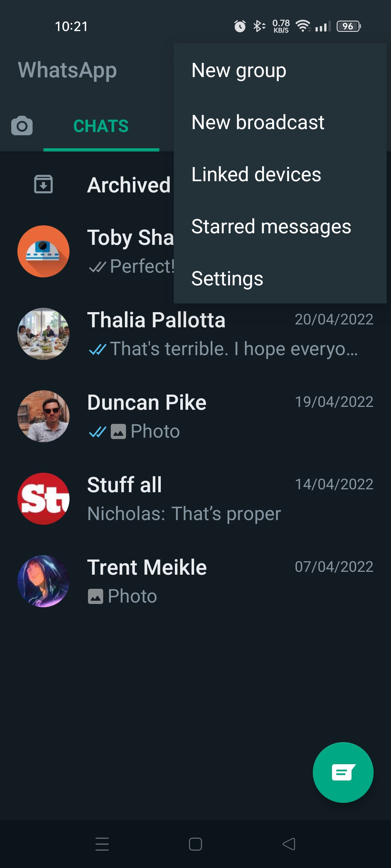Tap the alarm icon in status bar
Screen dimensions: 391x868
[240, 26]
